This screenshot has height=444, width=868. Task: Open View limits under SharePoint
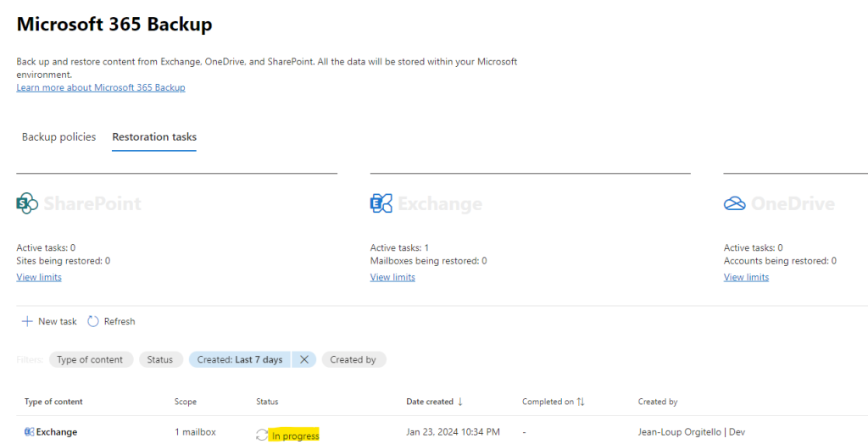pyautogui.click(x=39, y=277)
